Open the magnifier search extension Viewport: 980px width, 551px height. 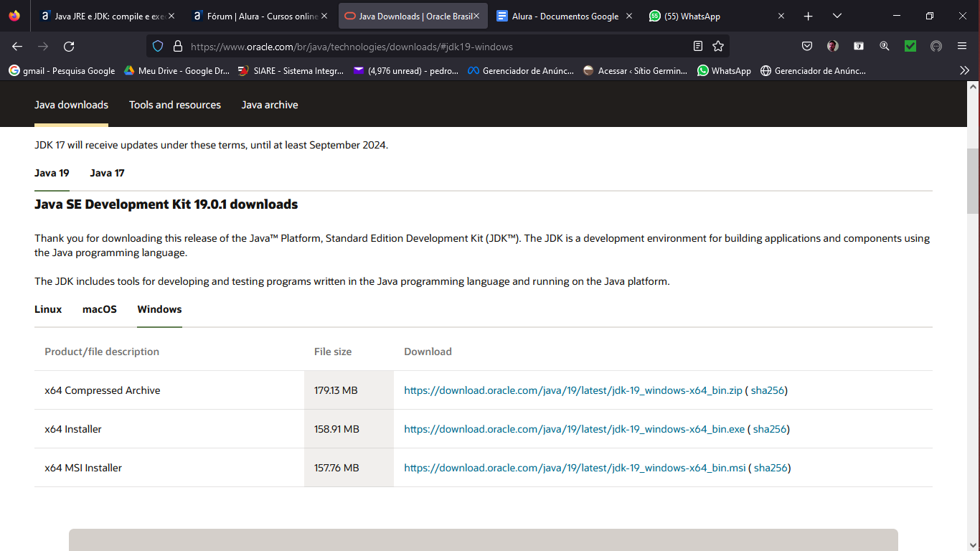tap(885, 47)
